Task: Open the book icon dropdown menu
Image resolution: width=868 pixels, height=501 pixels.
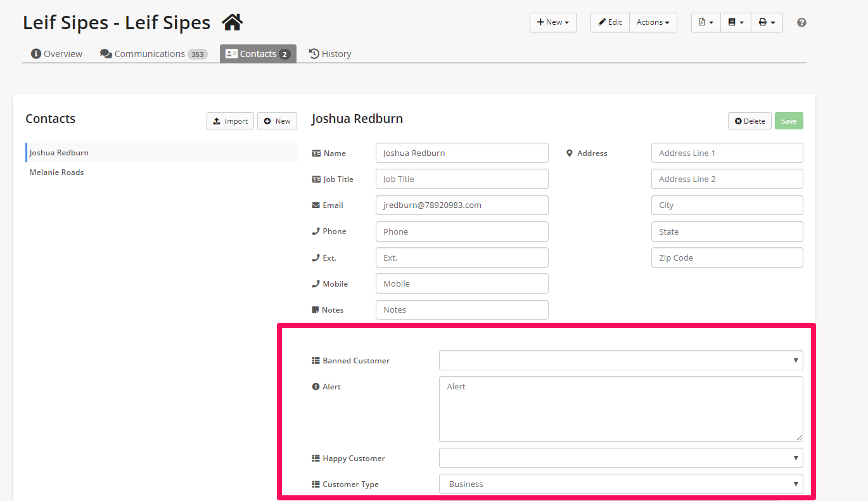Action: 736,22
